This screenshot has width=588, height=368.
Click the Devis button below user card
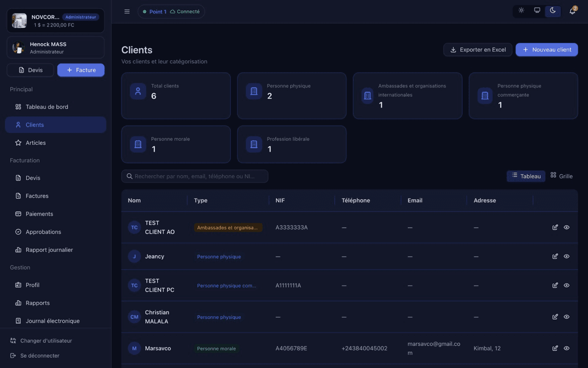click(x=30, y=70)
